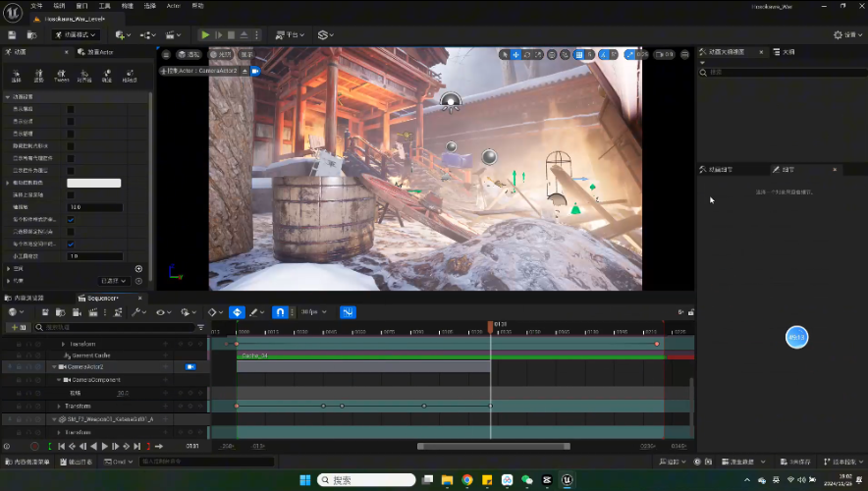
Task: Open the selected dropdown at settings bottom
Action: click(x=114, y=281)
